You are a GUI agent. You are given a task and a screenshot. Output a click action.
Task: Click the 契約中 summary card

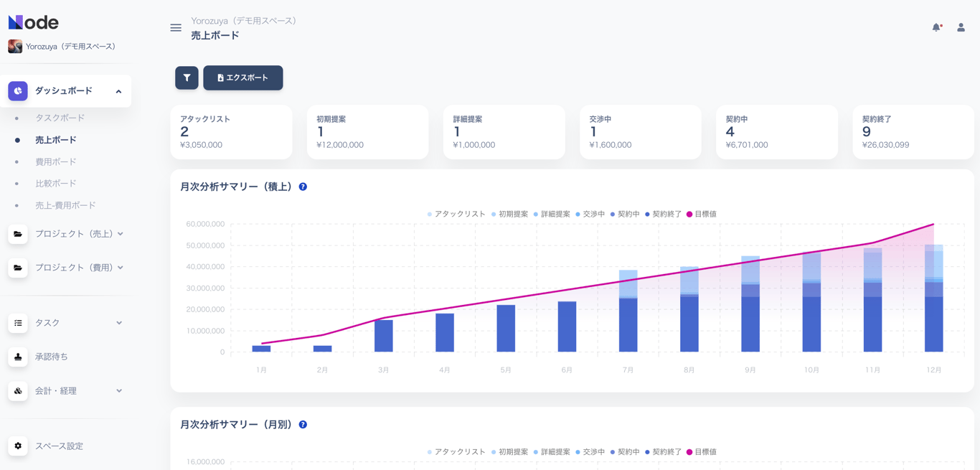pos(776,132)
